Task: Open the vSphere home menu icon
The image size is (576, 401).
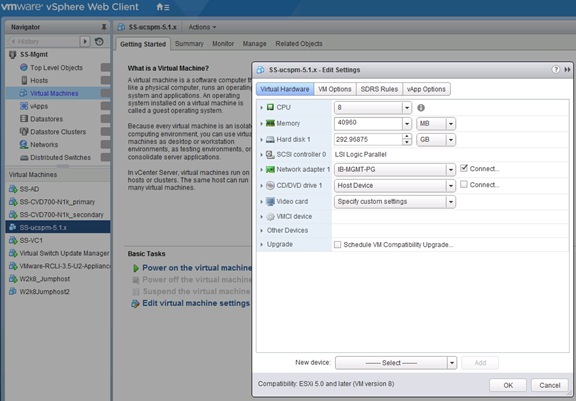Action: [x=163, y=7]
